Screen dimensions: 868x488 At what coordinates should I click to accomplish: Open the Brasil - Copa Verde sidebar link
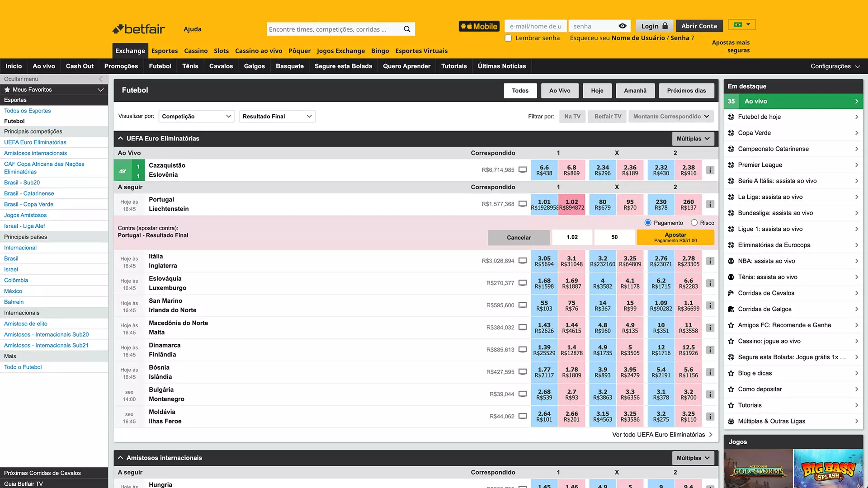28,204
